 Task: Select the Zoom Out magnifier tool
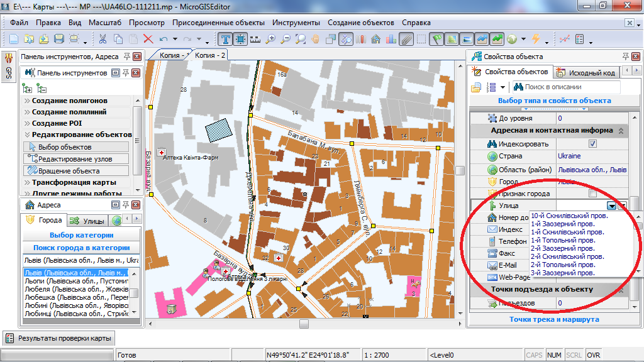pyautogui.click(x=286, y=39)
